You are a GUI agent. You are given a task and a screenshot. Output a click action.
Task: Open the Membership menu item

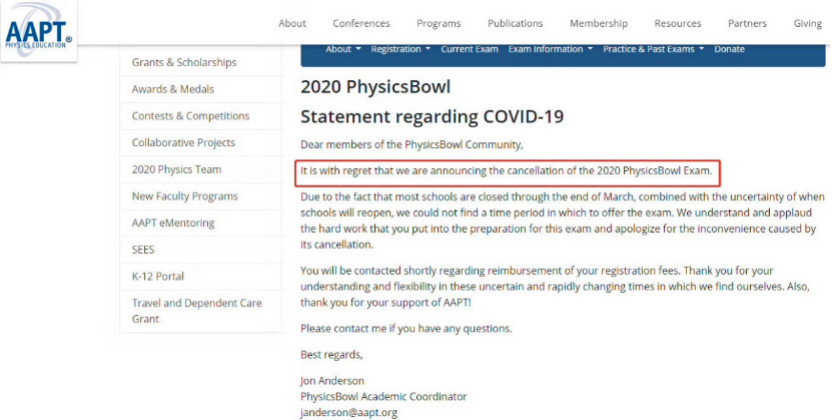coord(599,23)
